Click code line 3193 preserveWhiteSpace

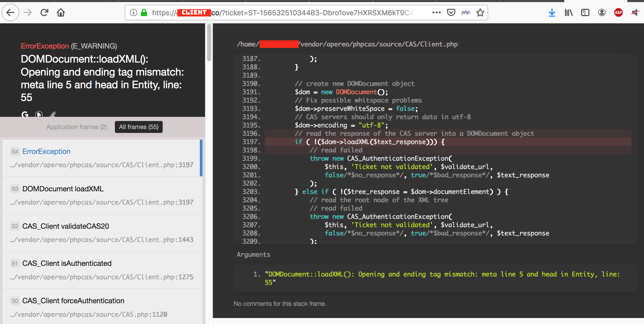356,109
